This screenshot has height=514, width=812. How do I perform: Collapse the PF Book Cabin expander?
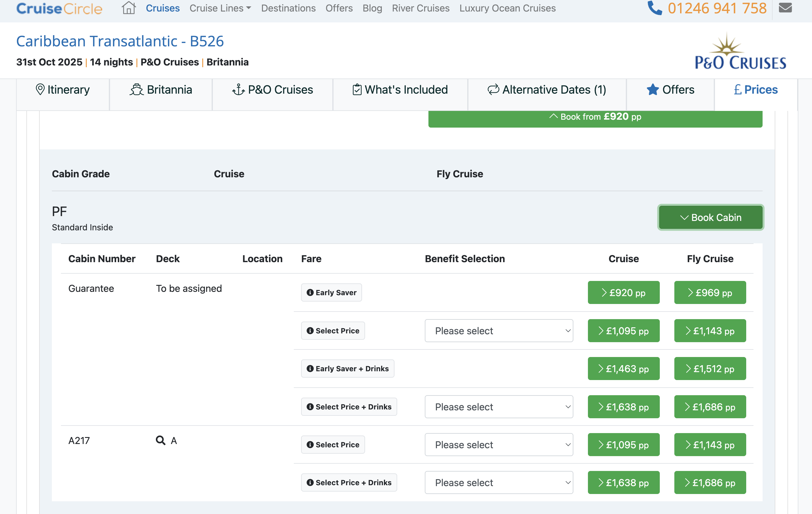(x=710, y=217)
